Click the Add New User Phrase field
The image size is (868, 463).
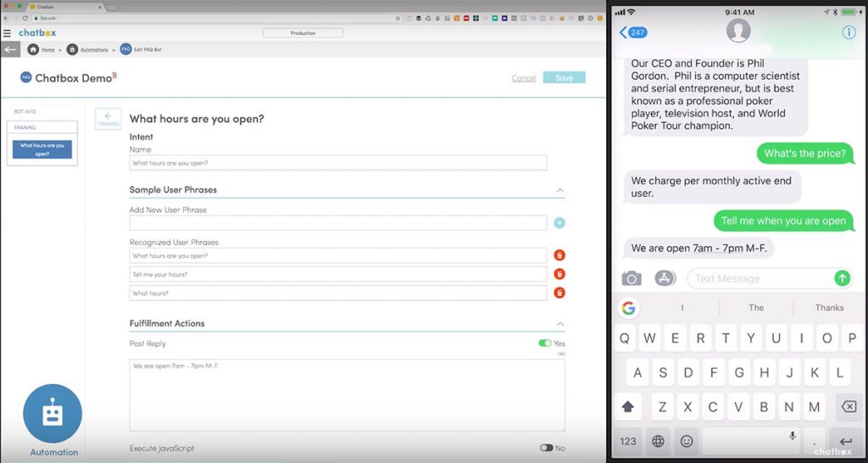338,223
